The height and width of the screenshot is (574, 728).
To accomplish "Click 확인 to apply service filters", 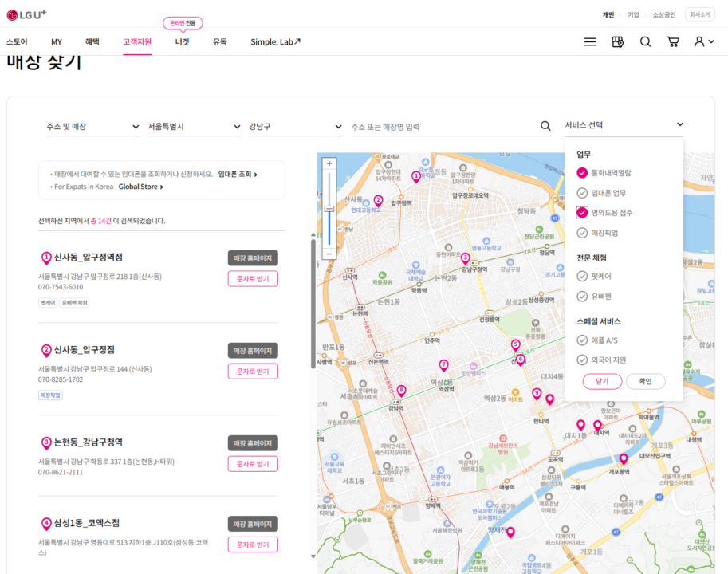I will click(x=645, y=381).
